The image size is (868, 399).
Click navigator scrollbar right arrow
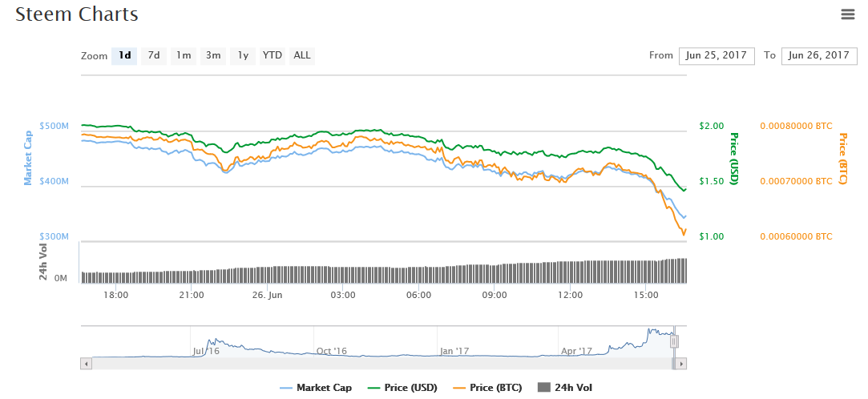tap(681, 364)
